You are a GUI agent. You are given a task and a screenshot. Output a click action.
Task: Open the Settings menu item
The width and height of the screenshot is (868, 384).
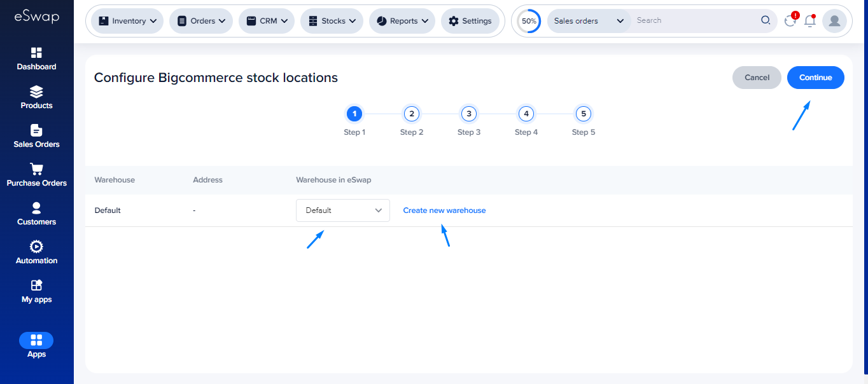[470, 21]
